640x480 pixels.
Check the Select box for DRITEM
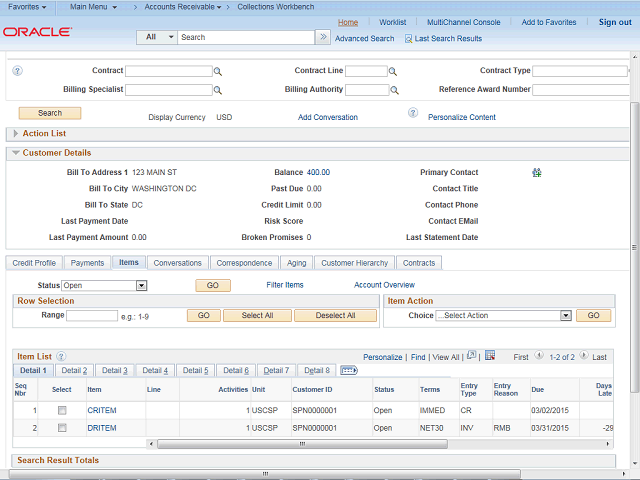(x=62, y=428)
